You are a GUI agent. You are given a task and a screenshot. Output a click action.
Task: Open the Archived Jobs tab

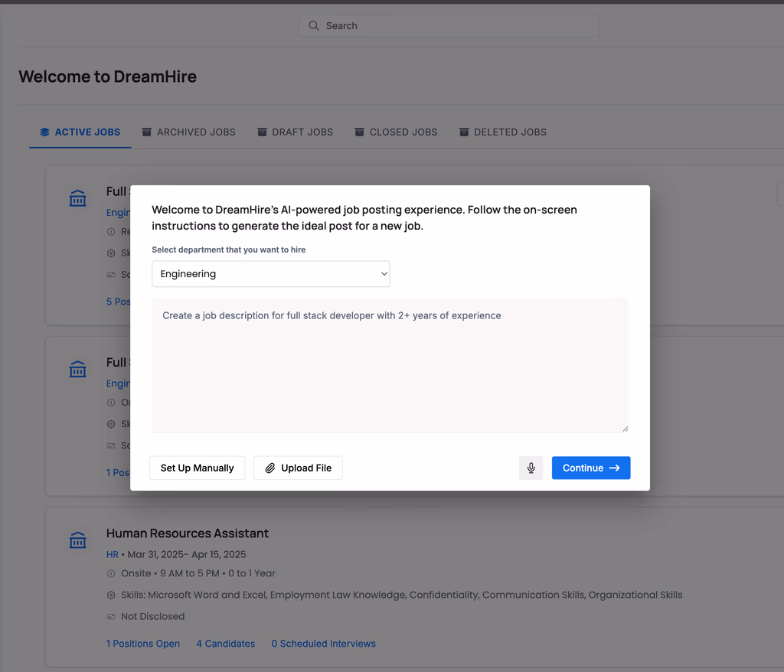tap(188, 132)
